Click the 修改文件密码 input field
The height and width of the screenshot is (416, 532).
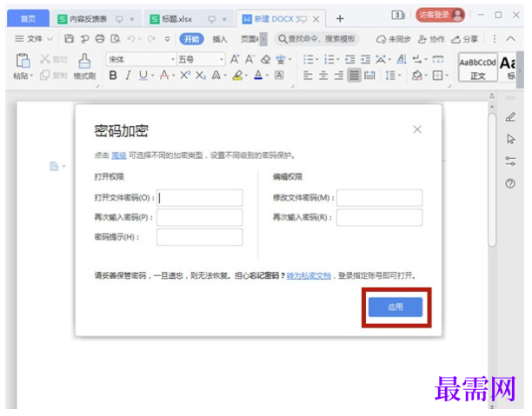[380, 198]
